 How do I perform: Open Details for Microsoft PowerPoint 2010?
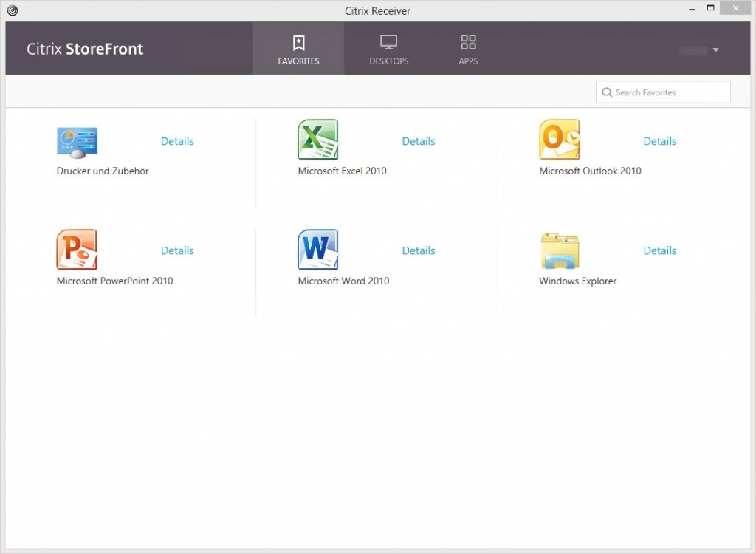(x=177, y=250)
